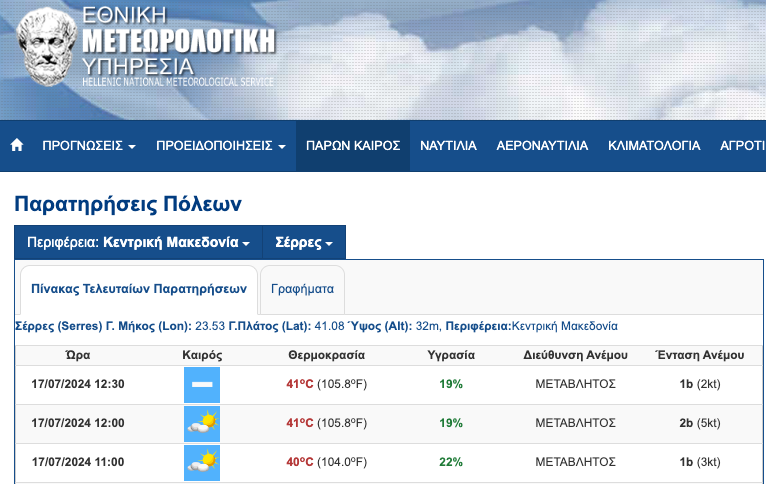
Task: Click the Ένταση Ανέμου column header
Action: tap(700, 355)
